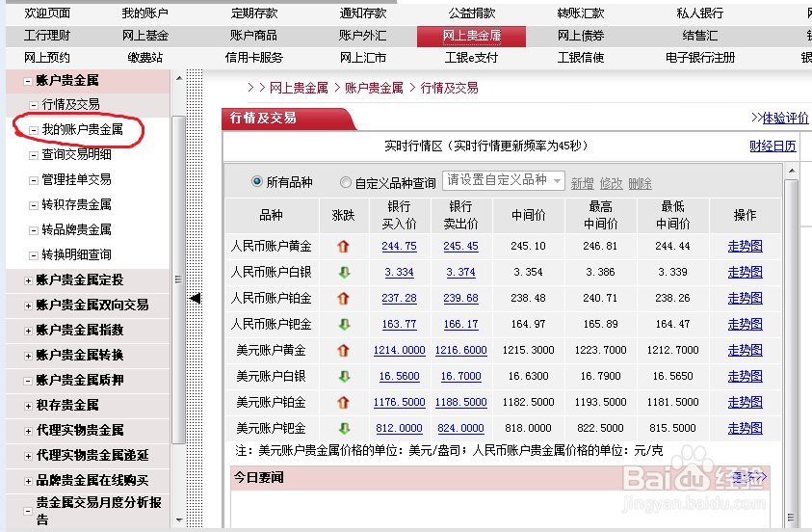
Task: Click buy price 3.334 for 人民币账户白银
Action: coord(400,273)
